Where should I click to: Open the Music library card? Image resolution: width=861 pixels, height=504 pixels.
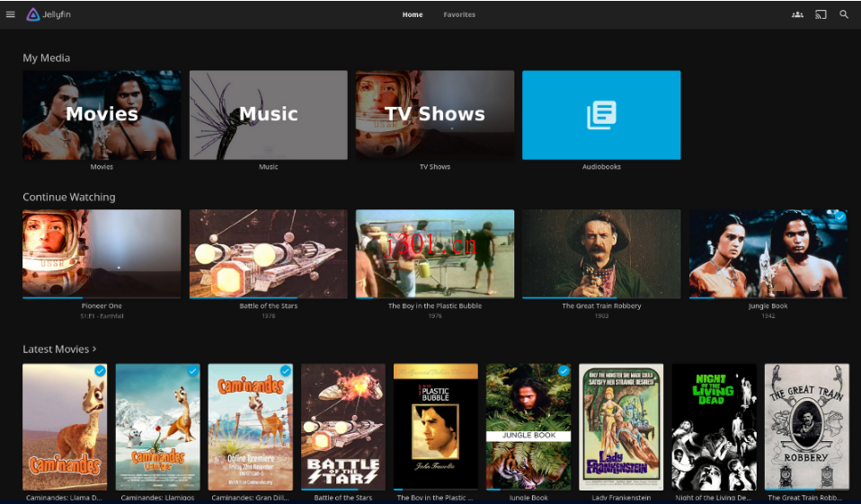pos(268,115)
